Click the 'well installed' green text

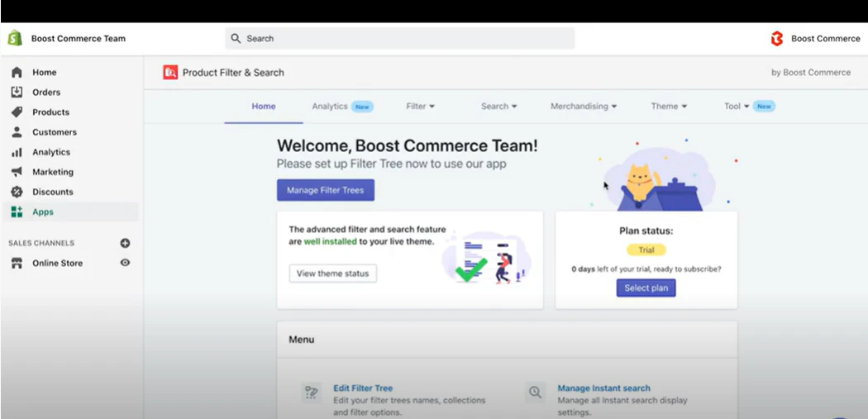[331, 242]
